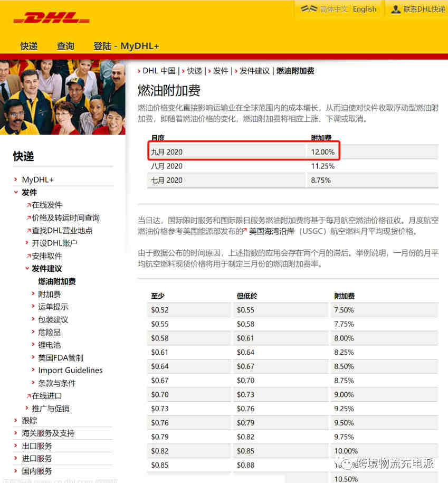The image size is (448, 483).
Task: Click the DHL logo
Action: point(51,18)
